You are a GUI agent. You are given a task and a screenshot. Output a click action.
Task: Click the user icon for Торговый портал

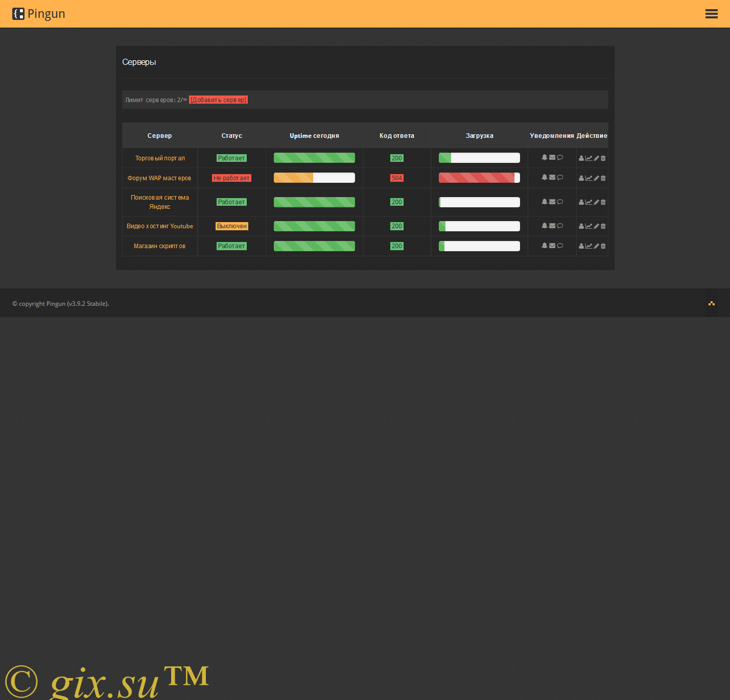(581, 158)
